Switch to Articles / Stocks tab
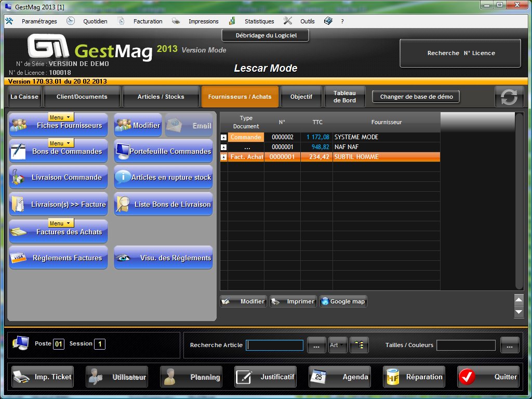Viewport: 532px width, 399px height. click(161, 97)
